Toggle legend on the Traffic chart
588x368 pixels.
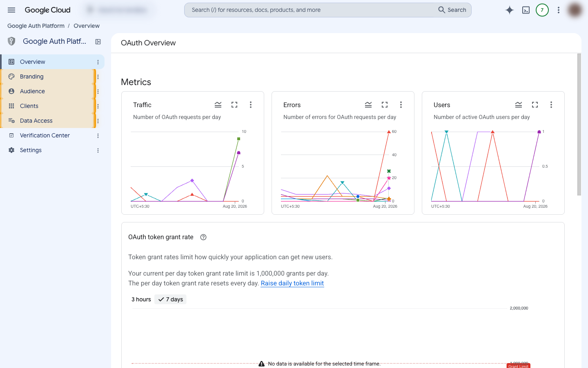(x=218, y=105)
